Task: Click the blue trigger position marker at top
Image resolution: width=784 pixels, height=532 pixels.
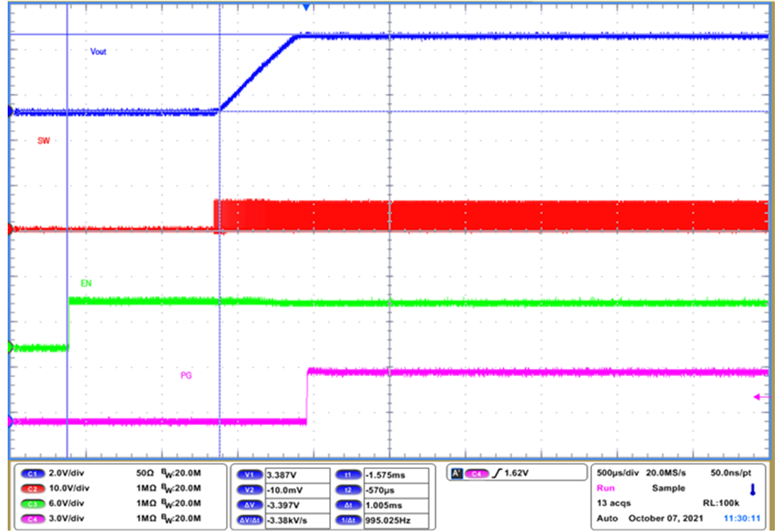Action: pos(306,7)
